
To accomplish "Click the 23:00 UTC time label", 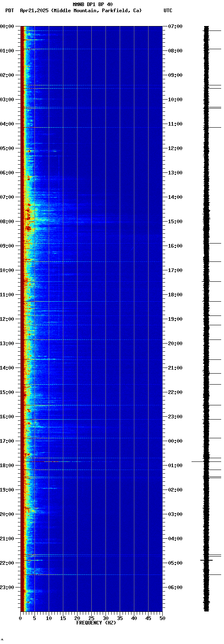I will click(175, 417).
